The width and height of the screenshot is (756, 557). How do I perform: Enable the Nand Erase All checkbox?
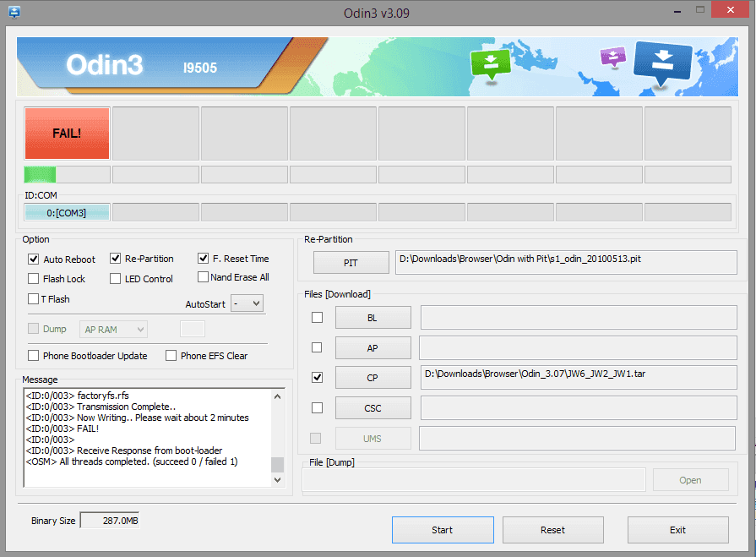[x=203, y=277]
